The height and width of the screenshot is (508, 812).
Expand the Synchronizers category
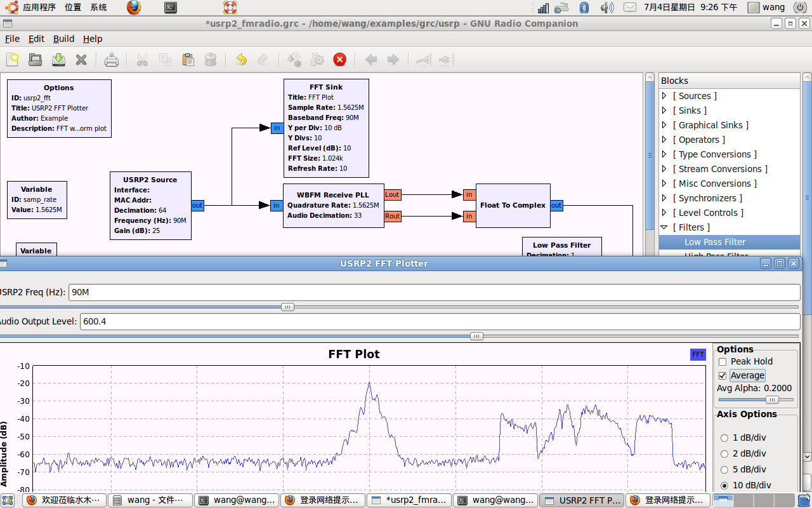[x=665, y=198]
